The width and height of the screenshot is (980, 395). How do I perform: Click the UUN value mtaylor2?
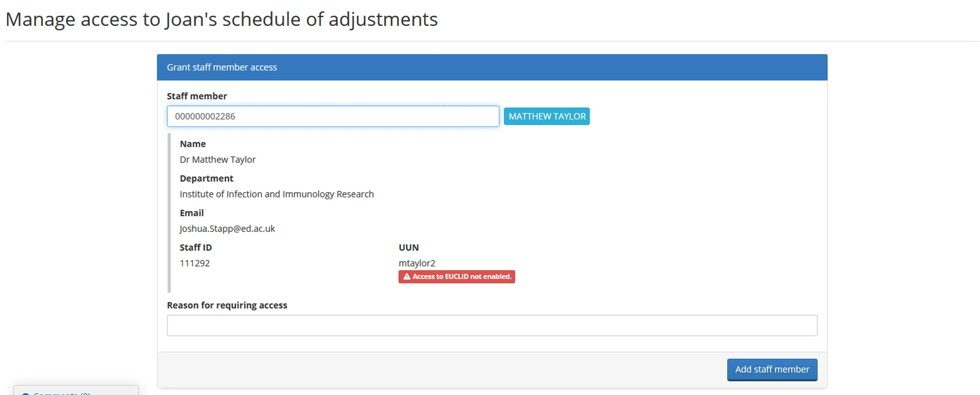tap(417, 263)
